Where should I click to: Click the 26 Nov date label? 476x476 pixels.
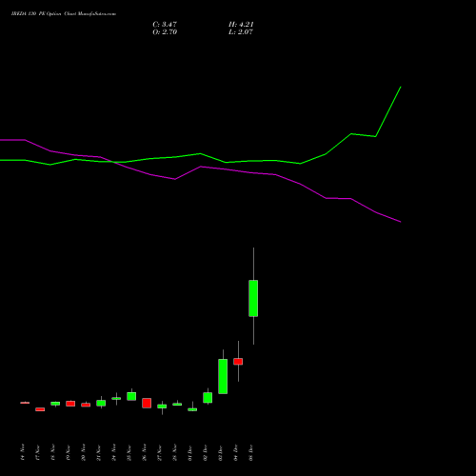click(144, 452)
